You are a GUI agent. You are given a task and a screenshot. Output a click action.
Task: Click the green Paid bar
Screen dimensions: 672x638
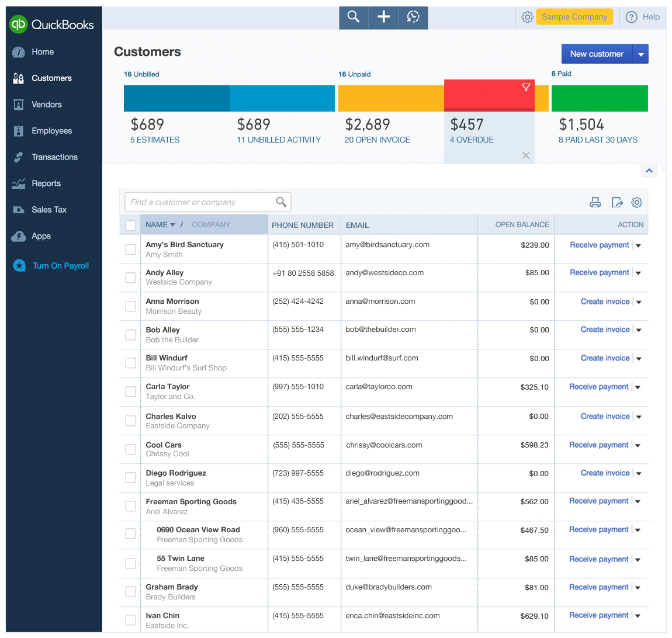[600, 99]
